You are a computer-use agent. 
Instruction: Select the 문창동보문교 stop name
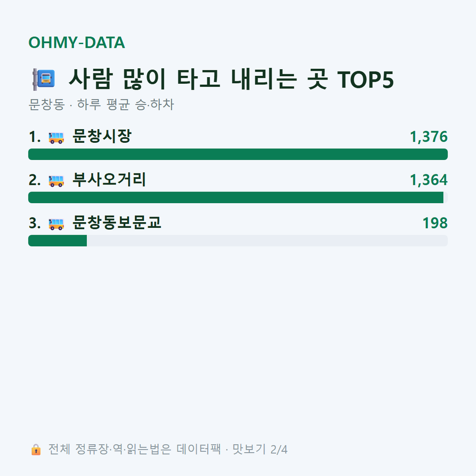point(117,223)
